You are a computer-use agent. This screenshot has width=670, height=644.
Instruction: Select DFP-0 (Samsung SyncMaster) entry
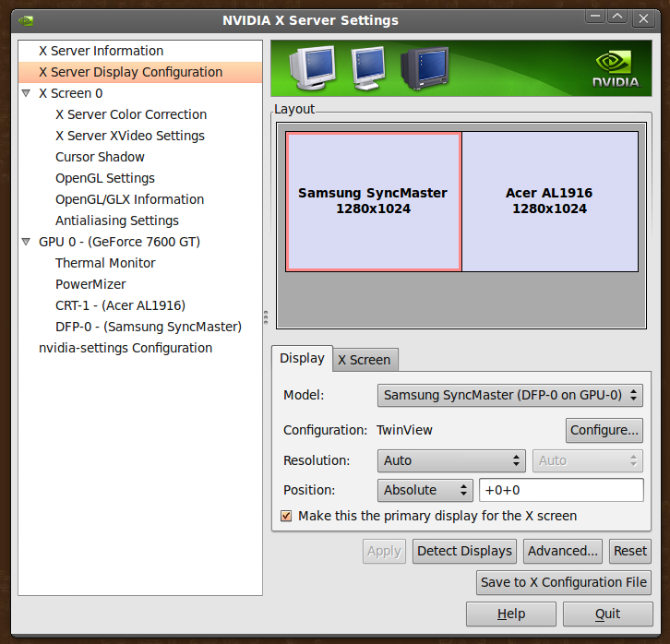click(x=149, y=327)
